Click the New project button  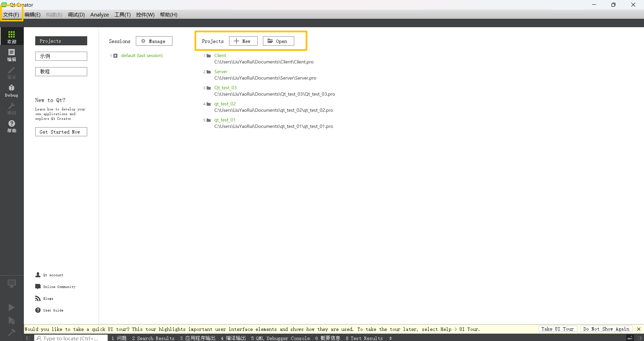click(x=243, y=41)
